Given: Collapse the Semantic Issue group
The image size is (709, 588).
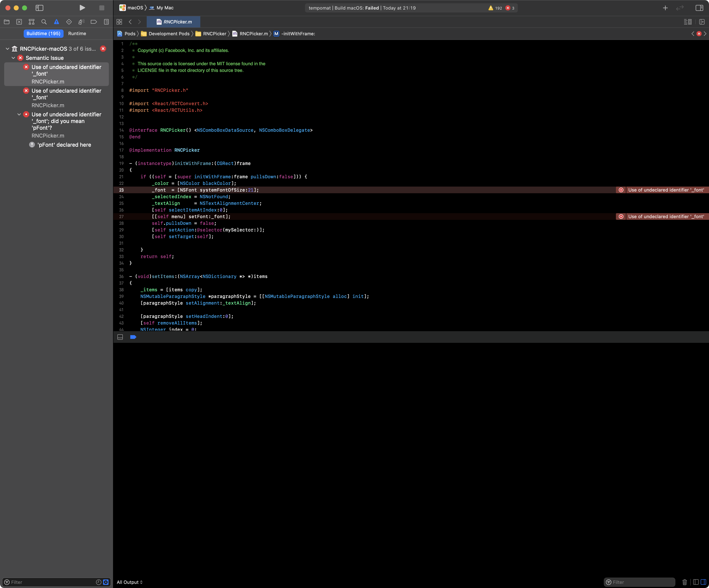Looking at the screenshot, I should click(13, 58).
